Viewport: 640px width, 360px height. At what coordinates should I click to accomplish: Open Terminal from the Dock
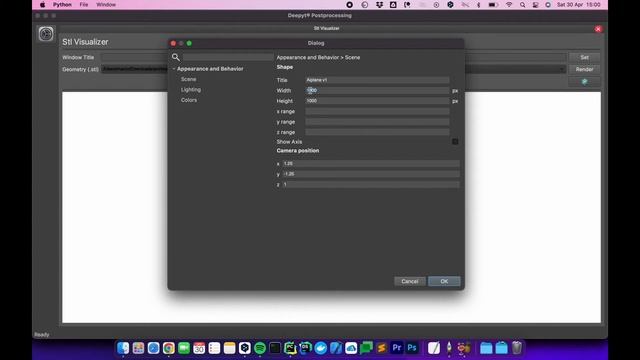click(x=275, y=348)
